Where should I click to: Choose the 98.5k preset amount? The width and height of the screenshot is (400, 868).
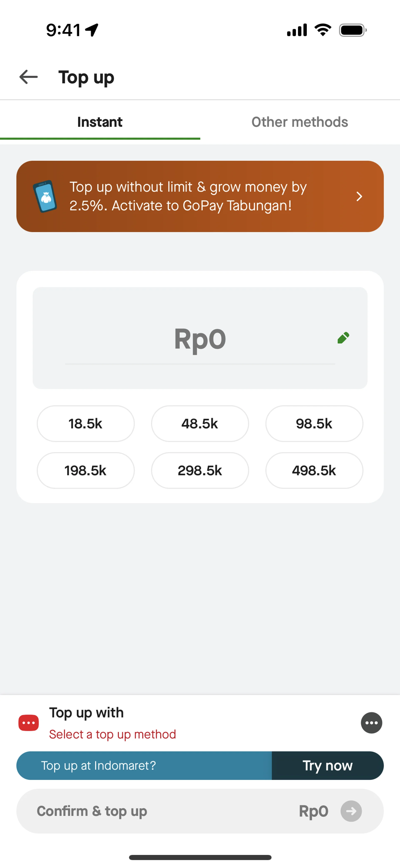point(314,424)
